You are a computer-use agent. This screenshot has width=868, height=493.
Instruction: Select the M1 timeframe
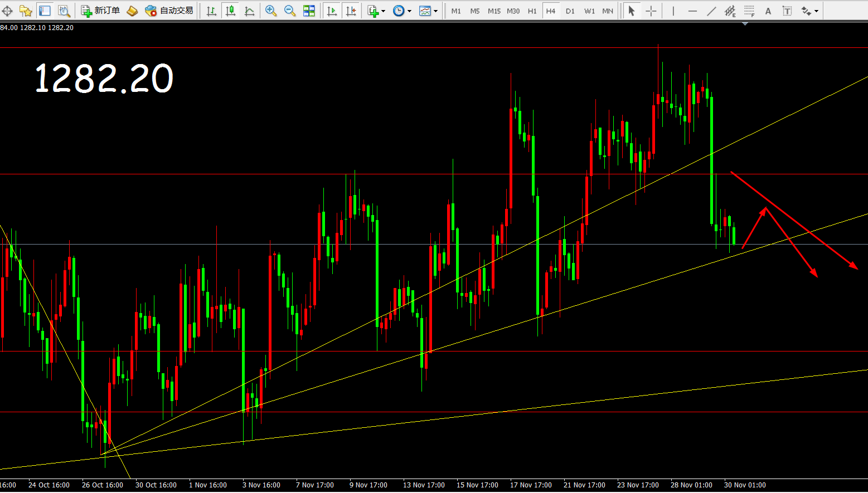[x=456, y=11]
